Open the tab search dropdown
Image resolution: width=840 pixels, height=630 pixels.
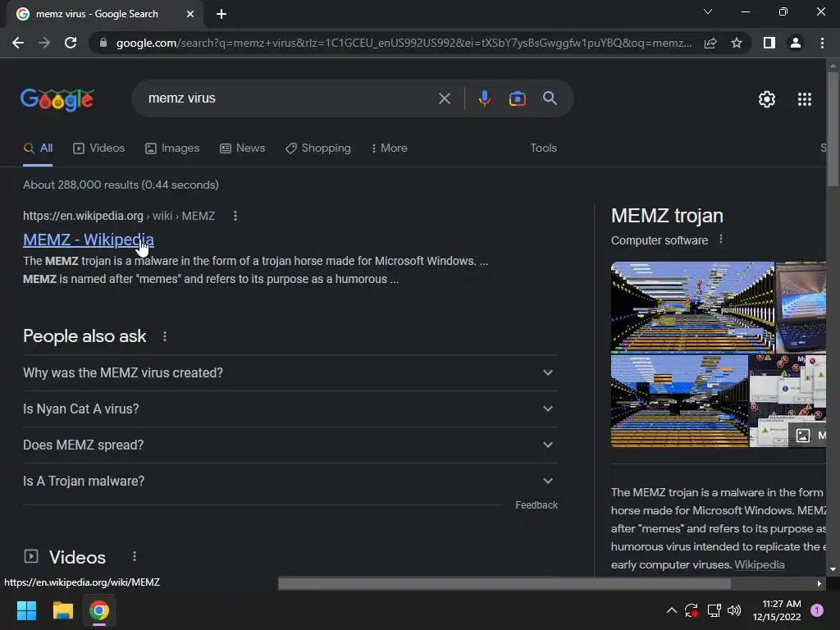click(708, 11)
